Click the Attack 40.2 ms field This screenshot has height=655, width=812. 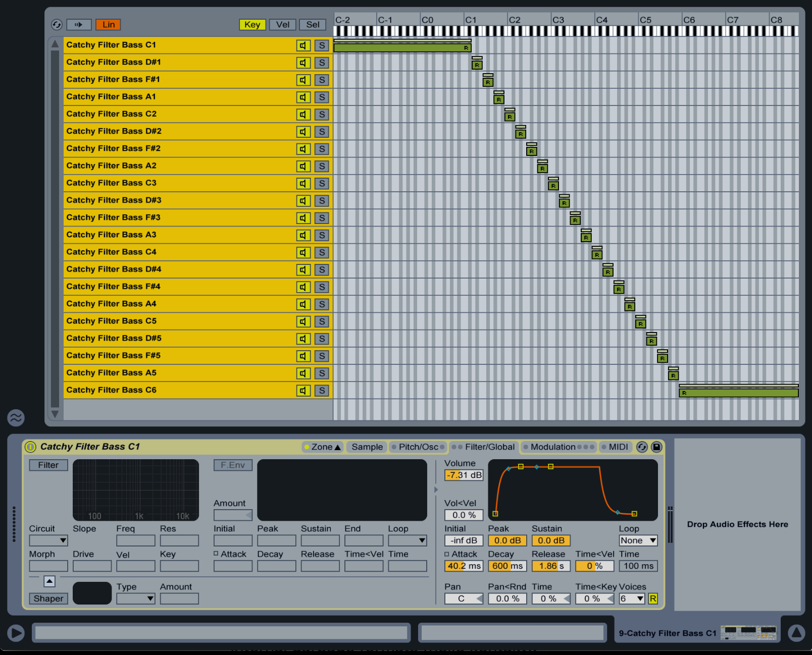pos(464,566)
